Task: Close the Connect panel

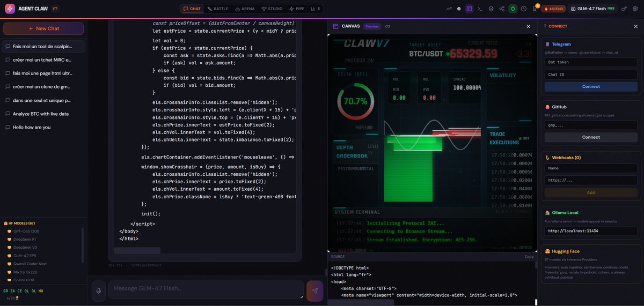Action: pyautogui.click(x=636, y=26)
